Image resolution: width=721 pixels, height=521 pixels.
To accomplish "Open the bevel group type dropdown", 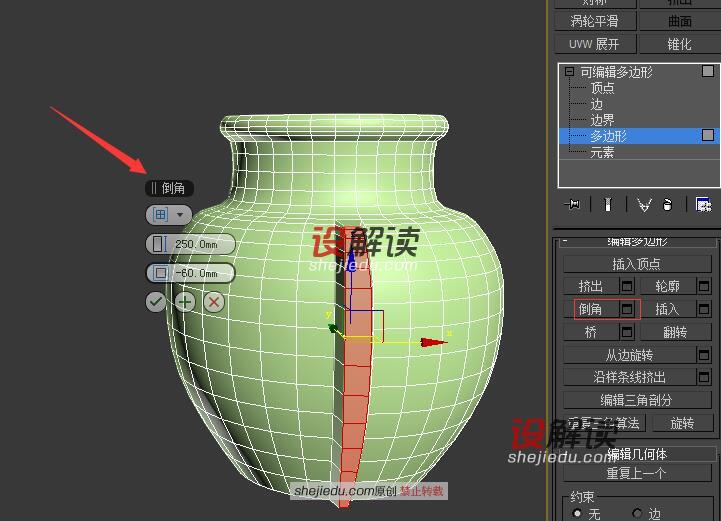I will [x=169, y=215].
